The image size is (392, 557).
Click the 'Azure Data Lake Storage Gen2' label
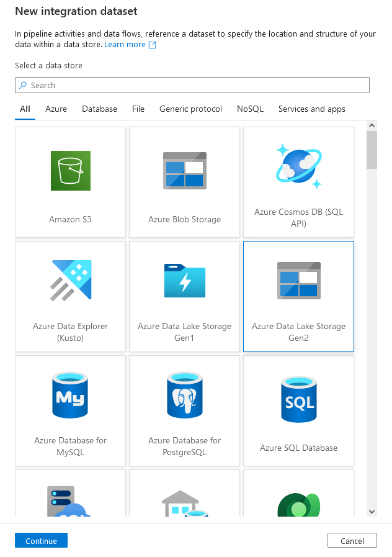pyautogui.click(x=299, y=332)
